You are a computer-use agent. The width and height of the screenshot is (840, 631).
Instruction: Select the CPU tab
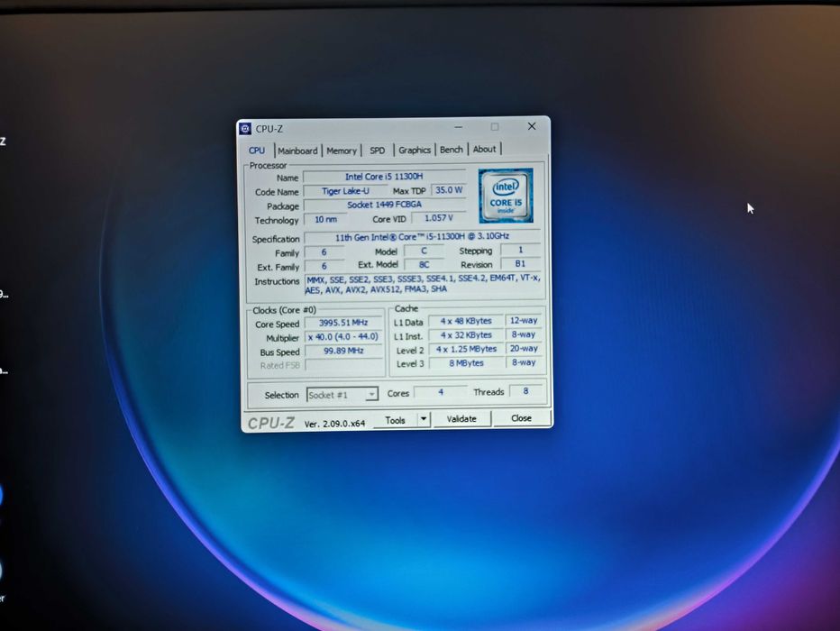(257, 151)
